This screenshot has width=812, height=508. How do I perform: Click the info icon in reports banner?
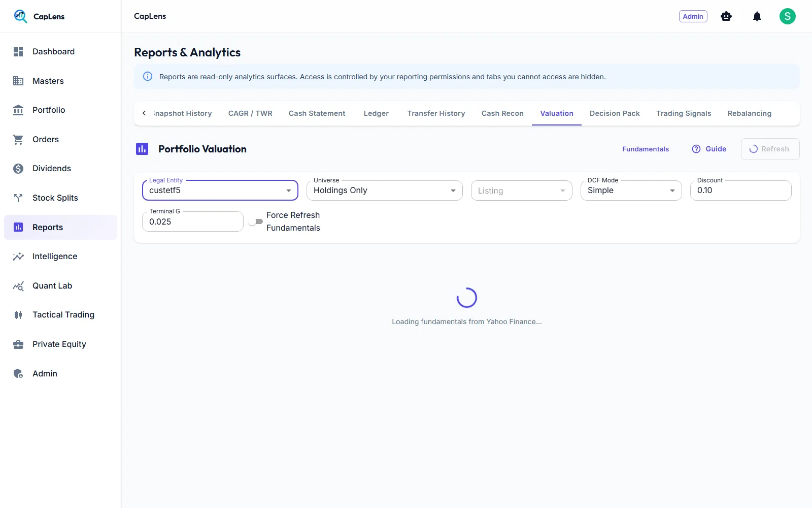coord(148,77)
